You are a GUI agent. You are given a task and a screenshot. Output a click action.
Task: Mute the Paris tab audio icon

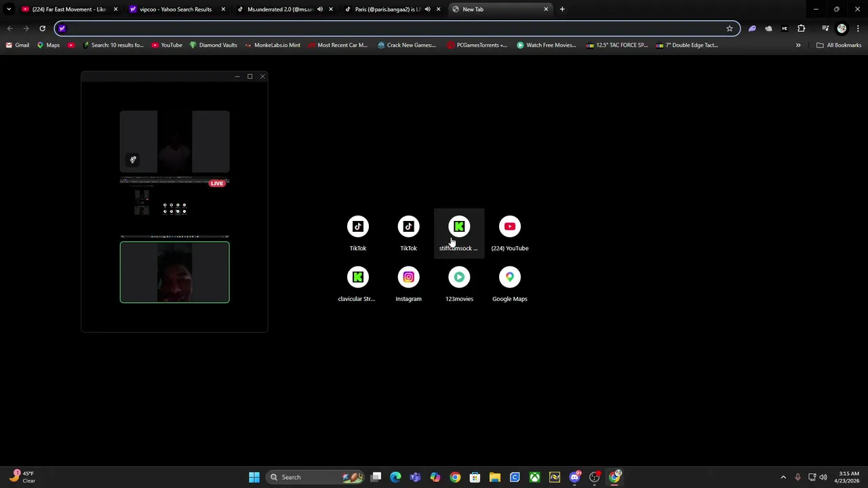point(427,9)
